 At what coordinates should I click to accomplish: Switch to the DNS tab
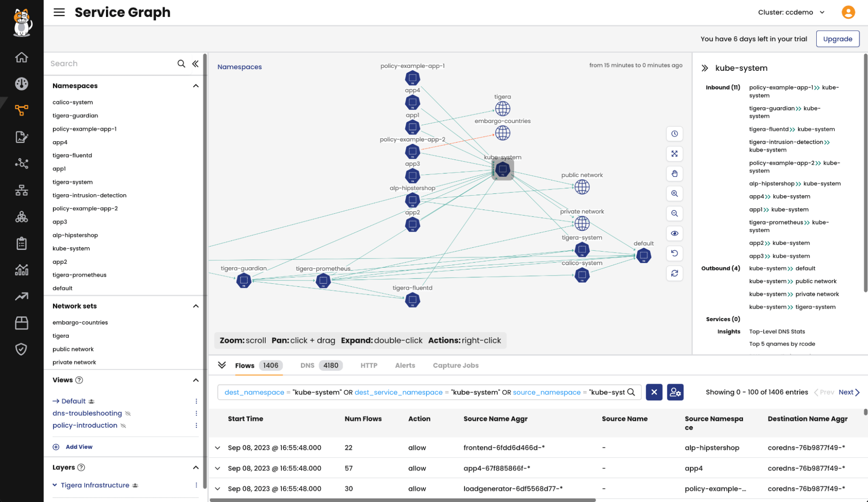click(321, 366)
